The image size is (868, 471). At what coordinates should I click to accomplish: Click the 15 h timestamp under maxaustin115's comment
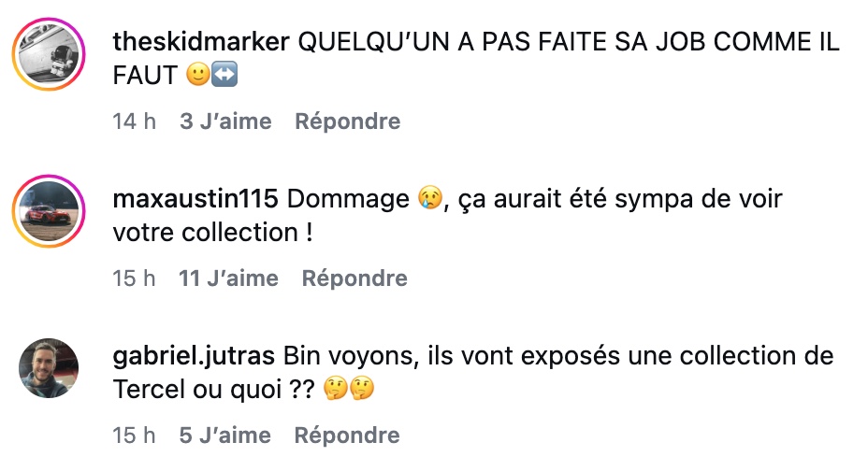[134, 278]
